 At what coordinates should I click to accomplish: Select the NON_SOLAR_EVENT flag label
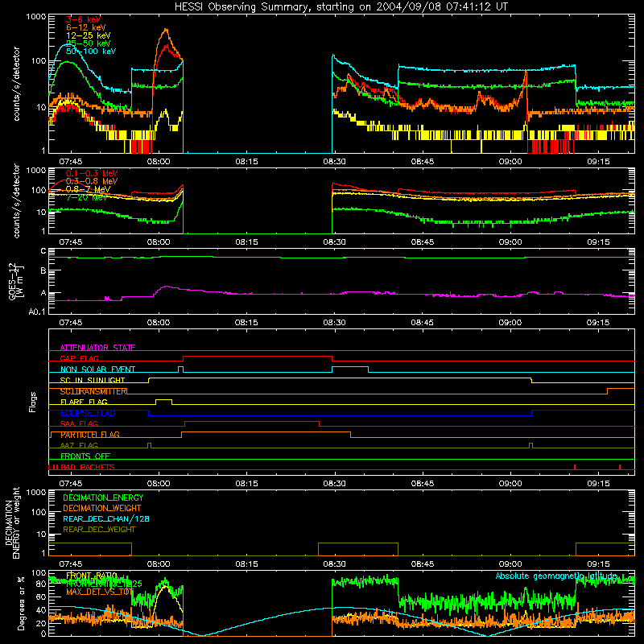(97, 369)
